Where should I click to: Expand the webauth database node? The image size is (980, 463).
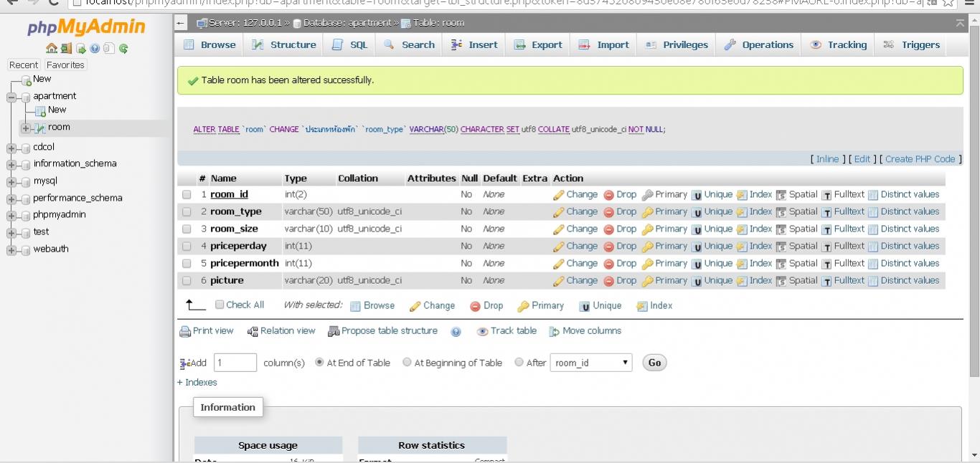11,250
